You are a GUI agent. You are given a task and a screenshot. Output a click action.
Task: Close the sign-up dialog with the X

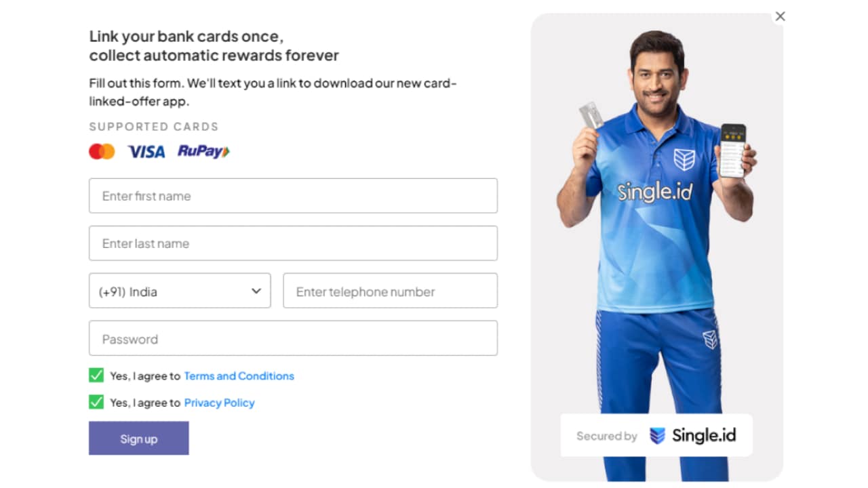[780, 16]
